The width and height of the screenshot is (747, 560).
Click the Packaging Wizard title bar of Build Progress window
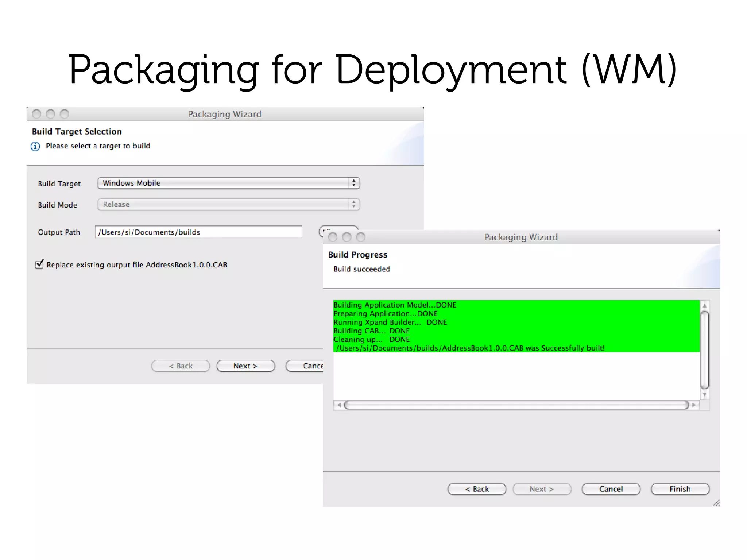point(521,237)
